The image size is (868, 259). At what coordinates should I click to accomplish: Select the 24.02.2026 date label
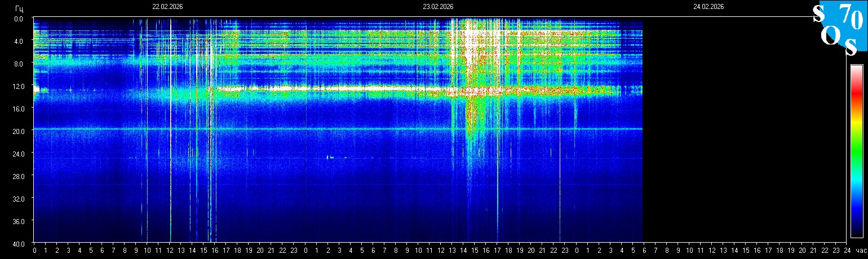pos(708,7)
